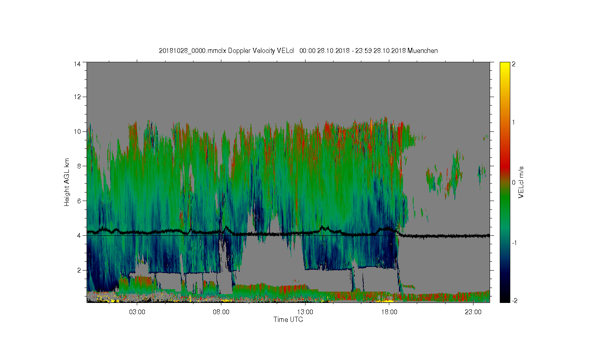
Task: Click the 23:00 time tick label
Action: point(473,312)
